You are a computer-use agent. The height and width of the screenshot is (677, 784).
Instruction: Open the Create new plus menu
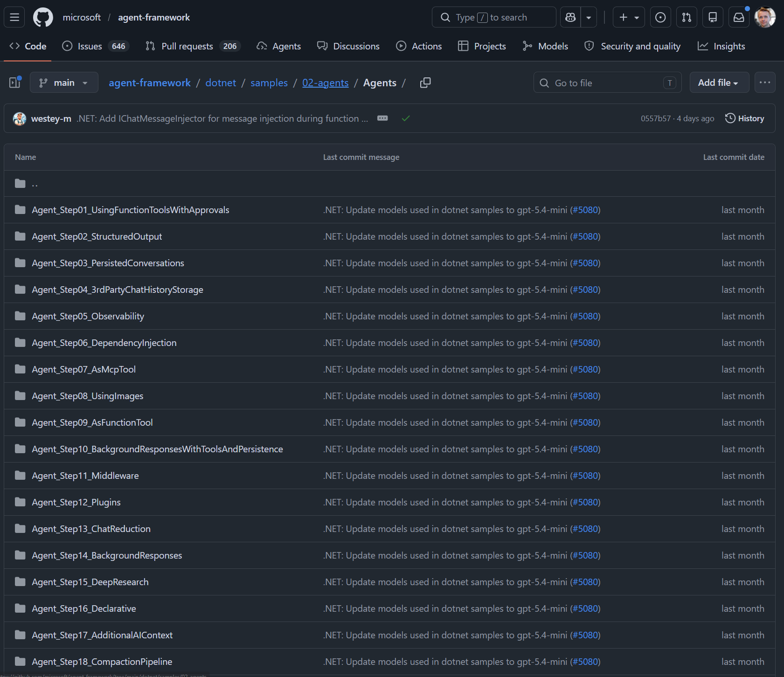pyautogui.click(x=629, y=17)
